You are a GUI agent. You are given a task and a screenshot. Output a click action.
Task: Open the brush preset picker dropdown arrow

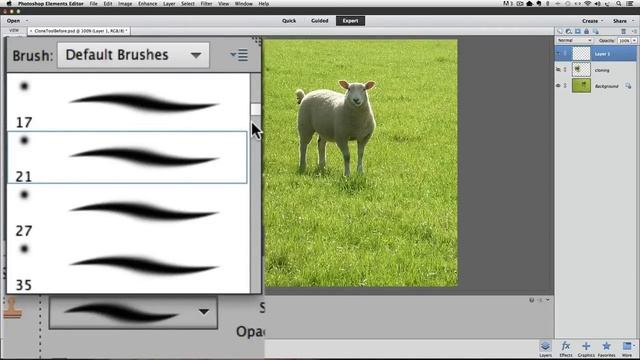click(x=204, y=312)
